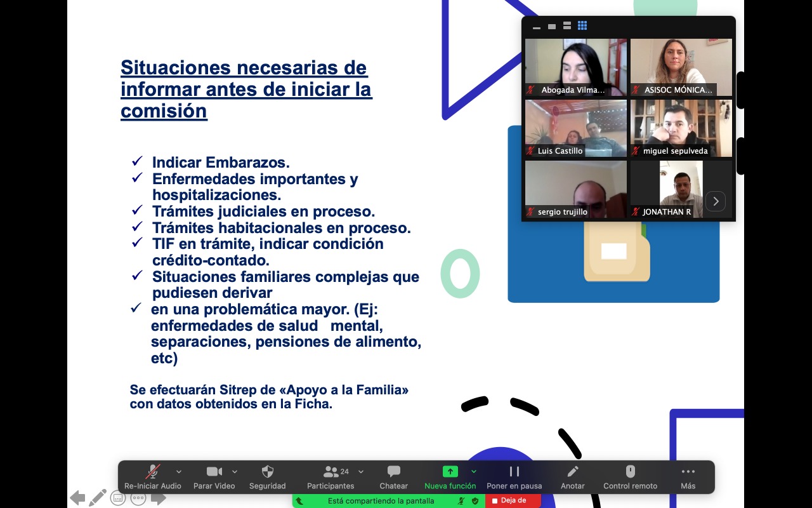Switch video panel to single thumbnail view
This screenshot has height=508, width=812.
tap(552, 26)
